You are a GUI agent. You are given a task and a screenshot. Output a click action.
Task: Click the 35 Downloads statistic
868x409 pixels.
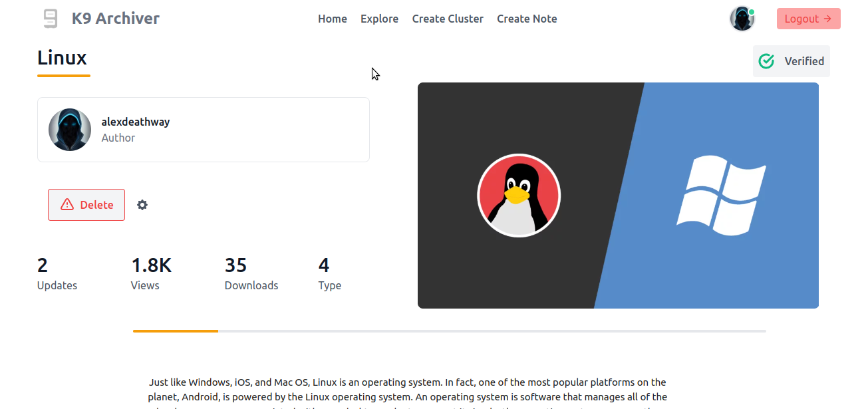[251, 274]
